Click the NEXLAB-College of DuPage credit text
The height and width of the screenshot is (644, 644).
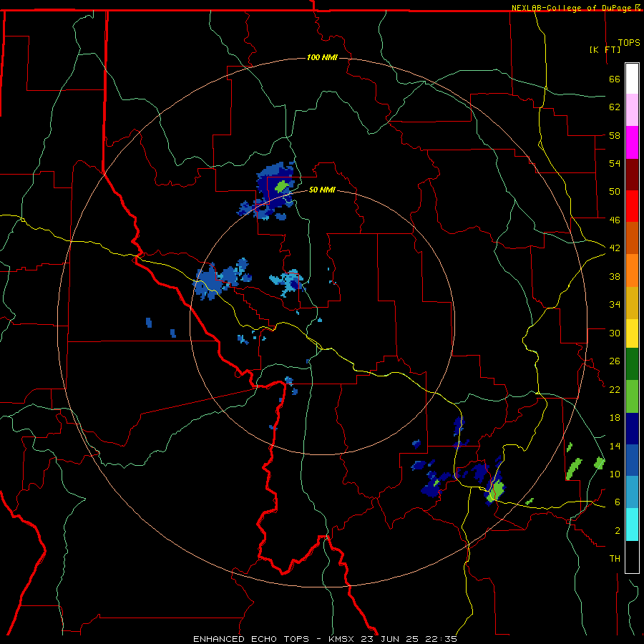click(571, 8)
